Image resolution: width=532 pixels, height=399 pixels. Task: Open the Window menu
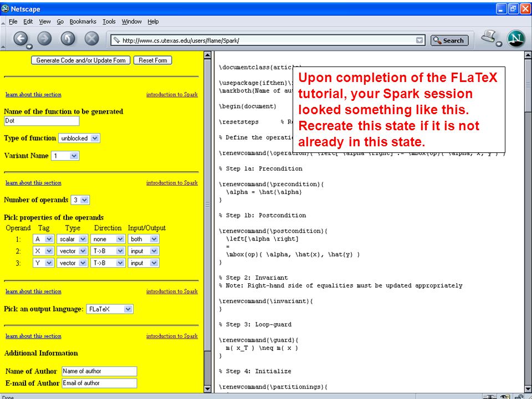coord(132,22)
